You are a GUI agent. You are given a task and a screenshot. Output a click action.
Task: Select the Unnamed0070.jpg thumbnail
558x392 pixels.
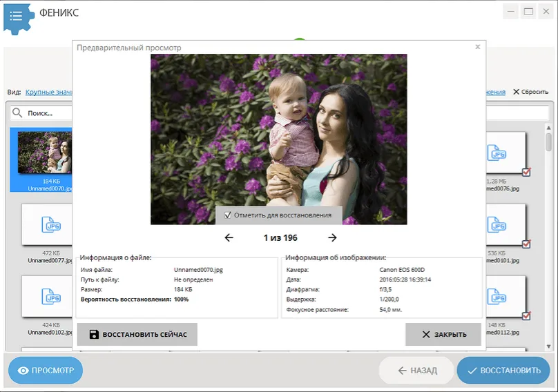click(45, 152)
